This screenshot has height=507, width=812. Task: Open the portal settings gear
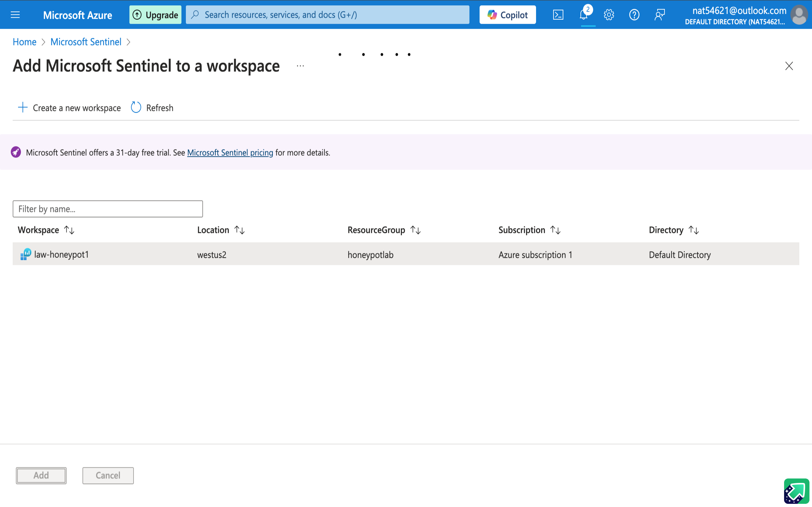609,15
